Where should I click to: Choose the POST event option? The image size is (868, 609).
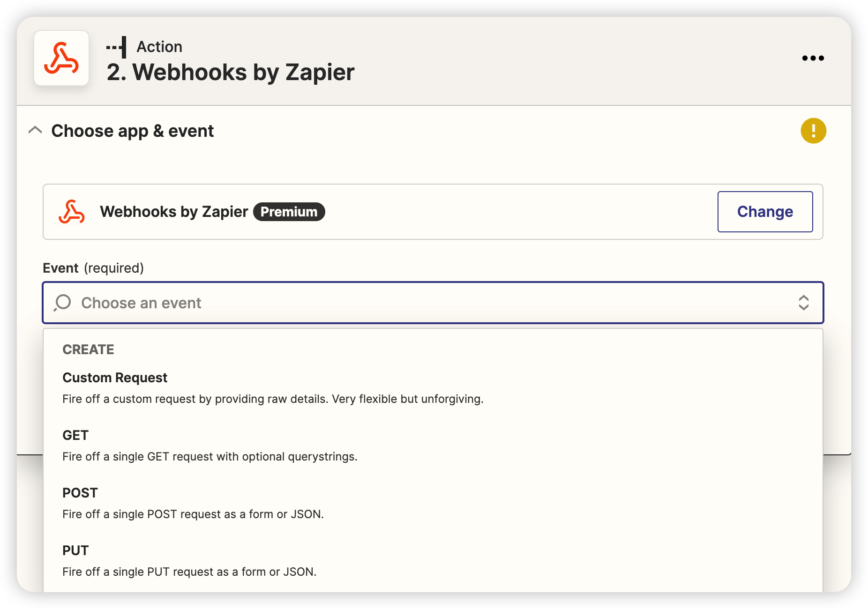pos(80,493)
